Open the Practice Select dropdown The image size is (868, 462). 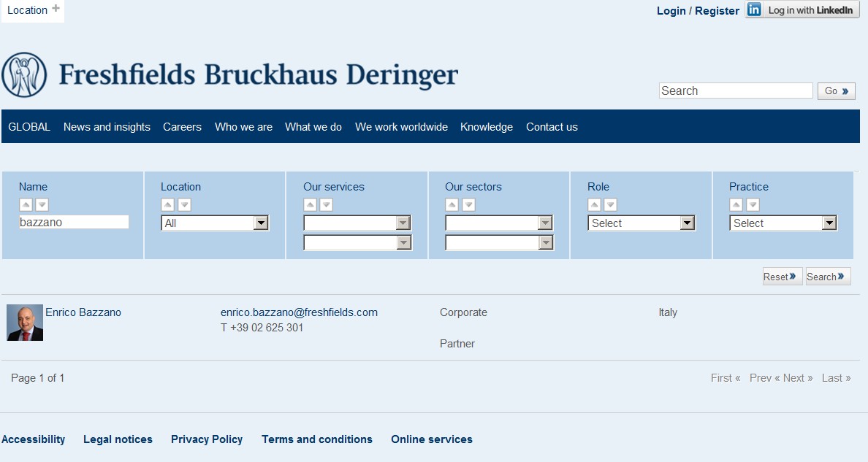pyautogui.click(x=783, y=223)
